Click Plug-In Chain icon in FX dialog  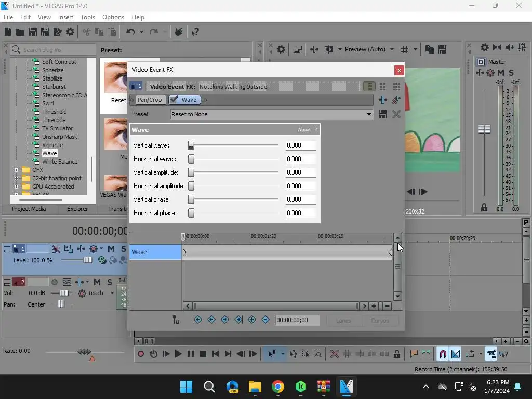click(383, 99)
